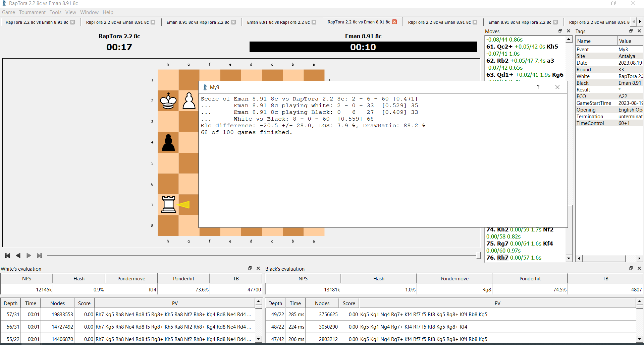The image size is (644, 345).
Task: Select move 62. Rb2 in Moves list
Action: click(x=497, y=61)
